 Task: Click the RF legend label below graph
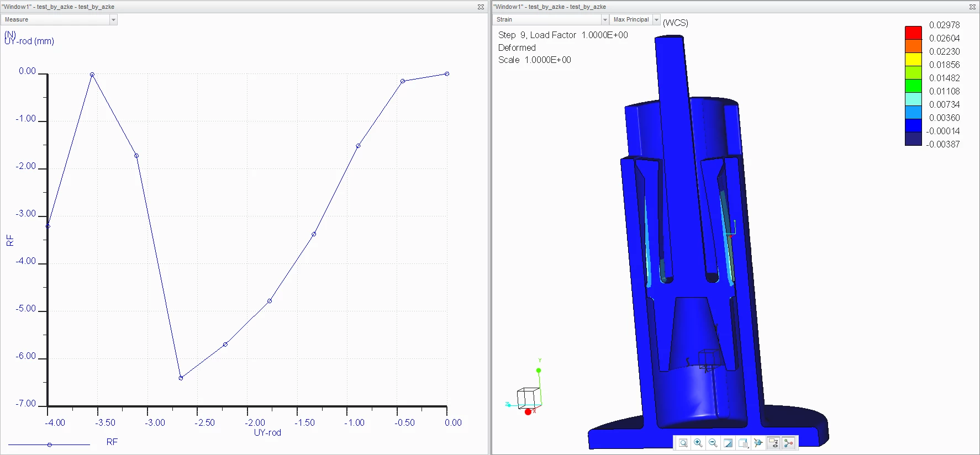pyautogui.click(x=112, y=442)
